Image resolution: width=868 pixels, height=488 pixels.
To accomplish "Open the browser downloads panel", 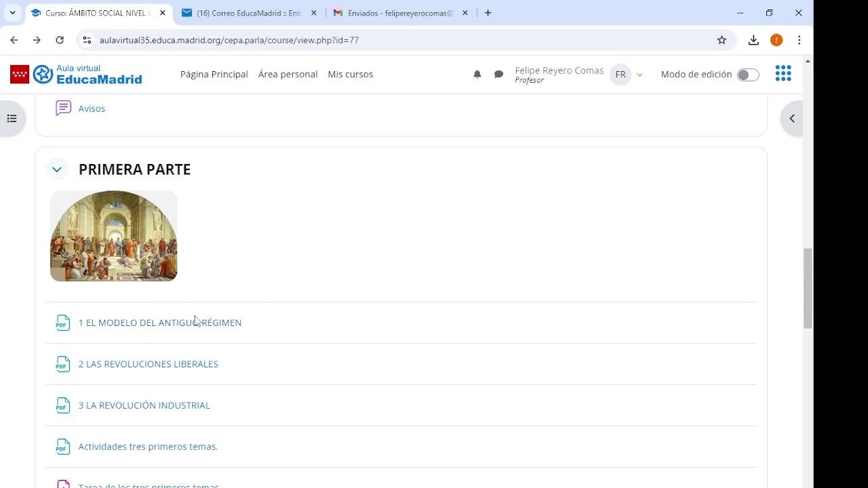I will 753,40.
